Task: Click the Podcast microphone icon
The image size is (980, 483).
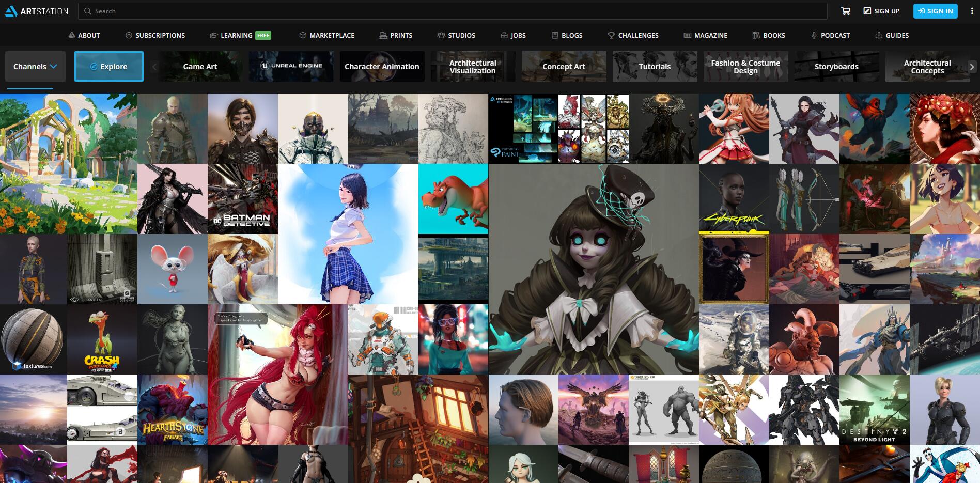Action: (814, 35)
